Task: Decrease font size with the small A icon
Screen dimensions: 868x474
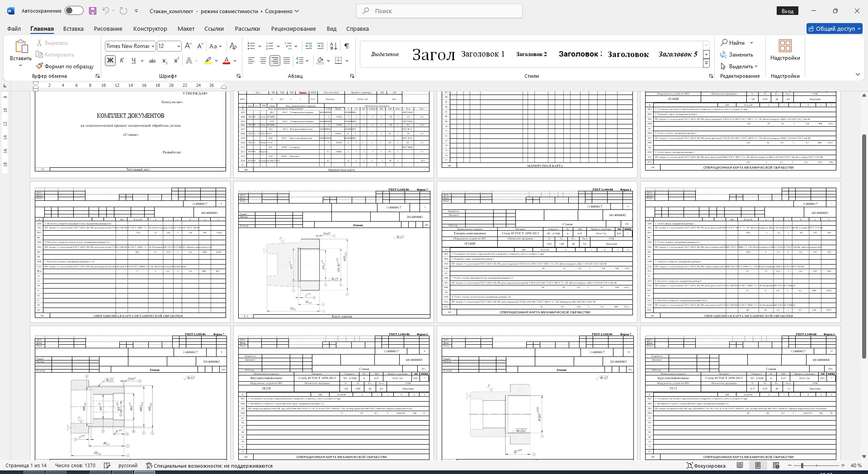Action: [x=200, y=46]
